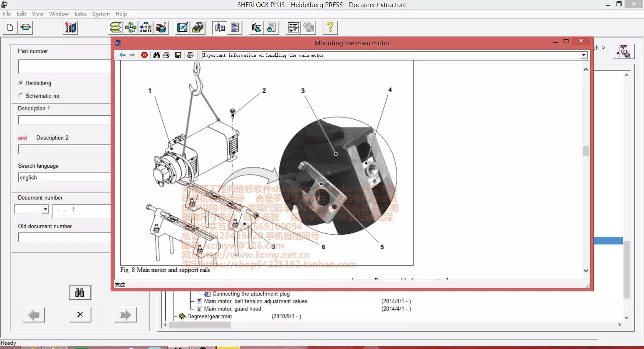This screenshot has width=644, height=349.
Task: Click the Old document number input field
Action: pos(64,237)
